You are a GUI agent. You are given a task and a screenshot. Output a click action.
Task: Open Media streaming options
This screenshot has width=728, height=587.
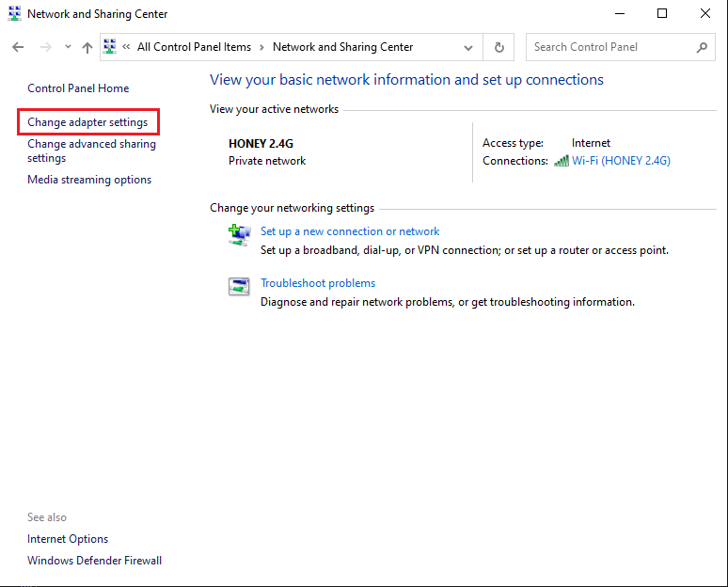(89, 180)
